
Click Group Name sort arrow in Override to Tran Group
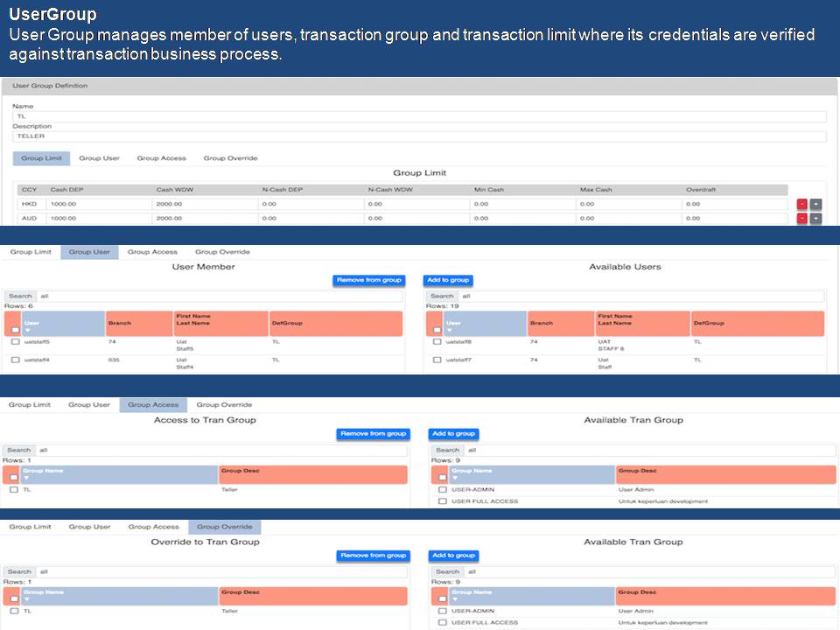tap(26, 598)
